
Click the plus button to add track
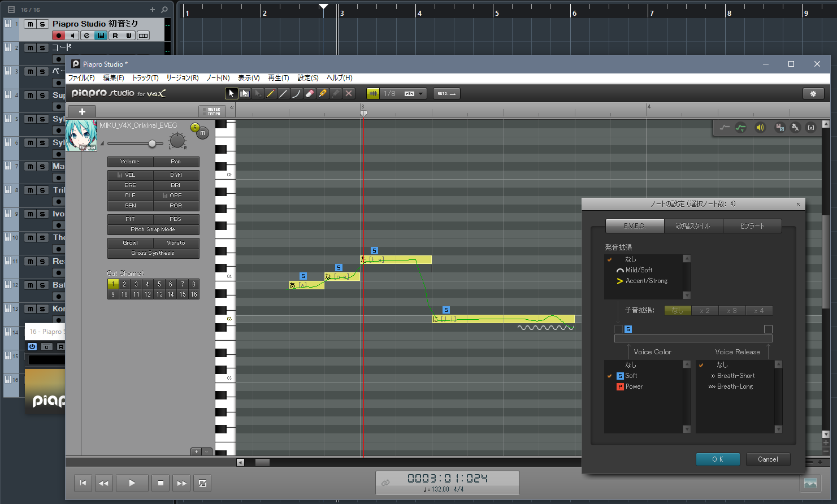[x=82, y=111]
